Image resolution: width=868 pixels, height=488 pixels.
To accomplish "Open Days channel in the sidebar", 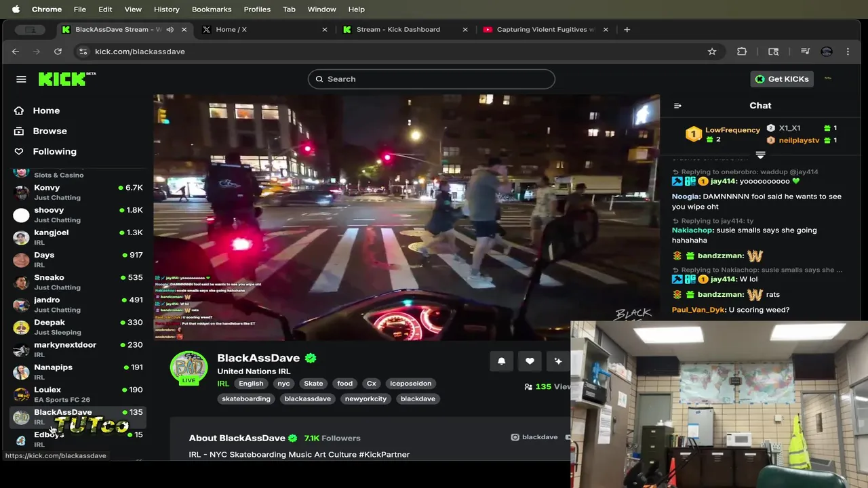I will click(x=78, y=260).
